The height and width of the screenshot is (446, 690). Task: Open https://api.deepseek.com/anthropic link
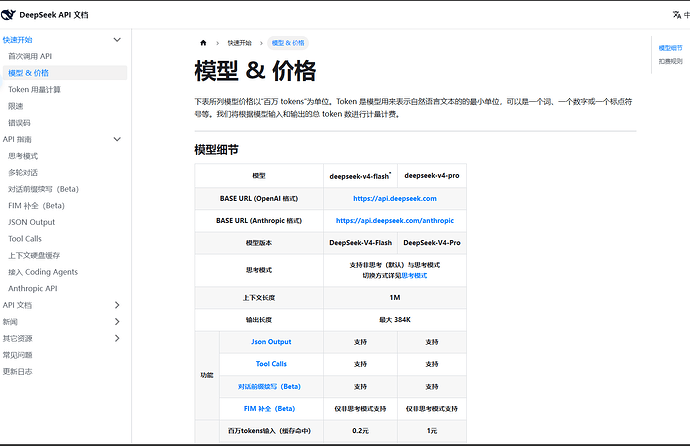click(395, 220)
